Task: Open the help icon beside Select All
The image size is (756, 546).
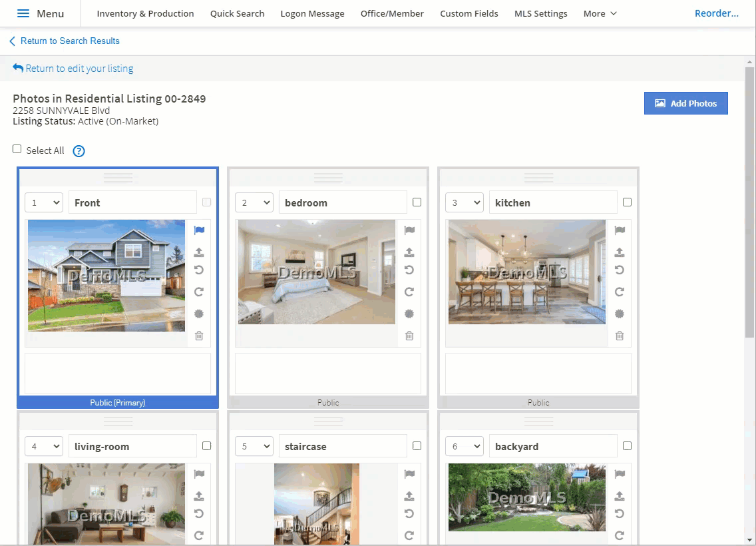Action: (x=79, y=151)
